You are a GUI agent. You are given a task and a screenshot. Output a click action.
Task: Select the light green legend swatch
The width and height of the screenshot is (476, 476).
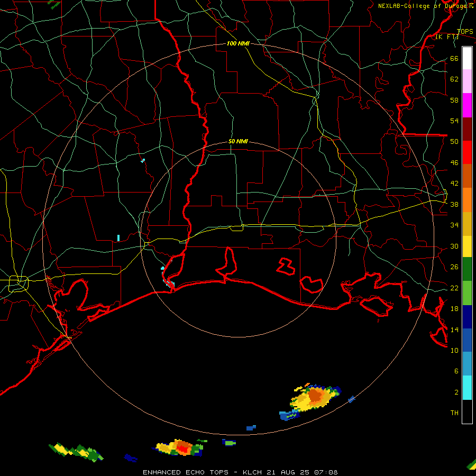[x=467, y=293]
